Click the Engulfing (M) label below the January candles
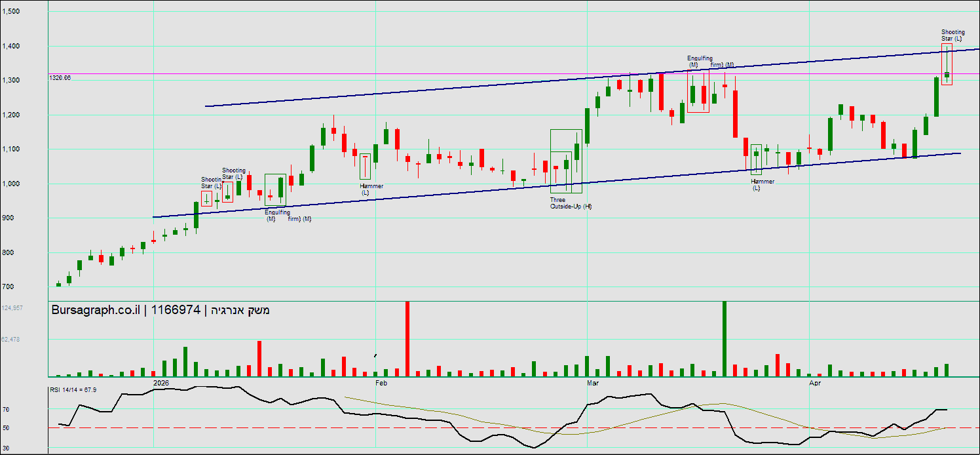Image resolution: width=980 pixels, height=455 pixels. tap(277, 215)
